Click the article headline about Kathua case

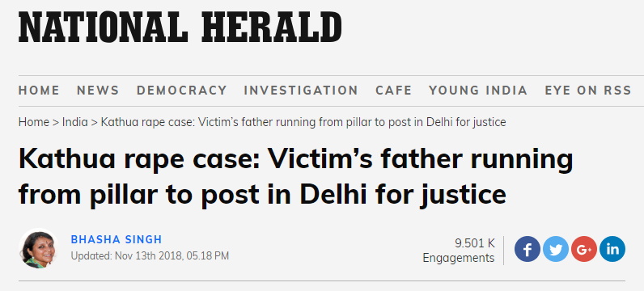click(296, 175)
